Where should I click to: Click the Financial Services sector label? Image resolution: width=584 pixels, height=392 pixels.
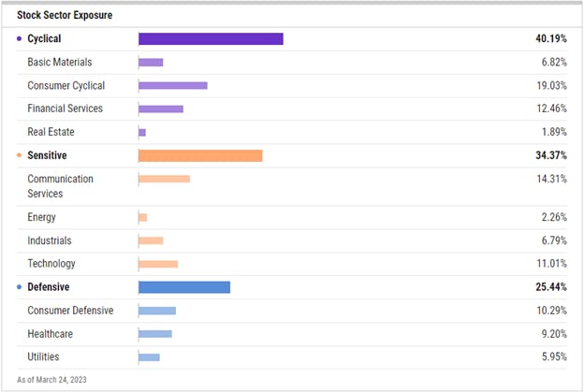pos(65,109)
